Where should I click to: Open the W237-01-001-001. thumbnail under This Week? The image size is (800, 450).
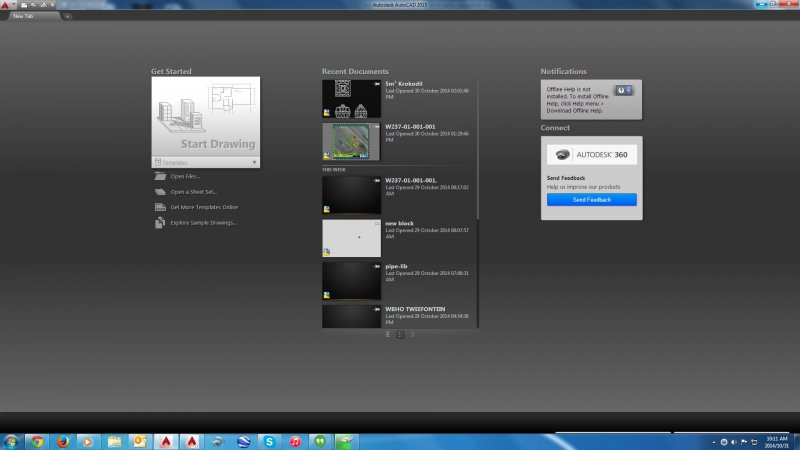point(351,195)
